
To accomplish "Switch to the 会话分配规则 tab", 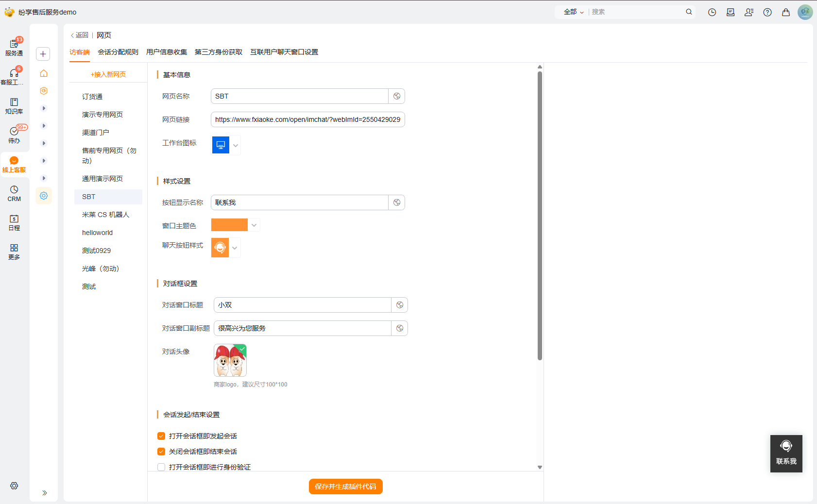I will pos(118,52).
